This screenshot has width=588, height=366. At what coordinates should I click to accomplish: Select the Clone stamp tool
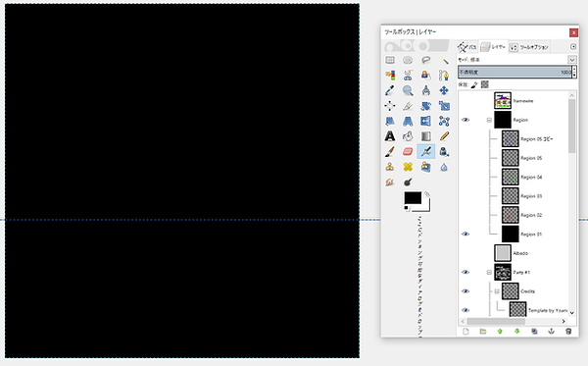pos(390,167)
